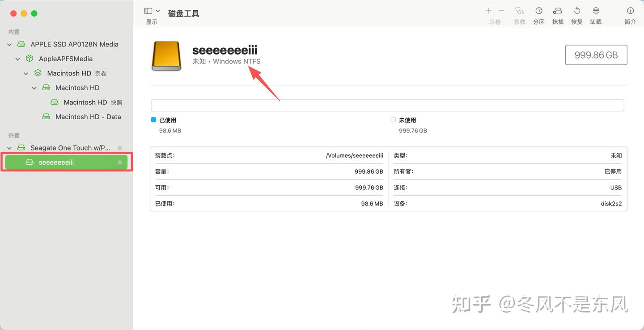
Task: Click the seeeeeeeiii volume heading
Action: tap(225, 50)
